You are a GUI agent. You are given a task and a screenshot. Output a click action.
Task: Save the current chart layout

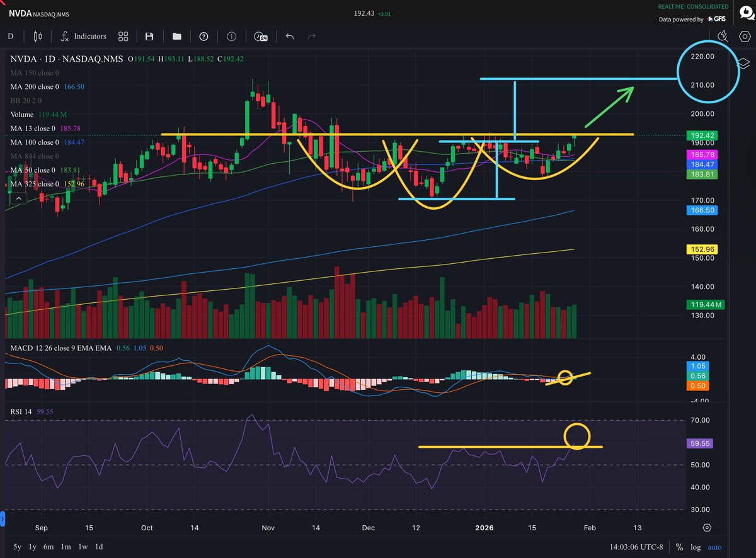point(149,36)
